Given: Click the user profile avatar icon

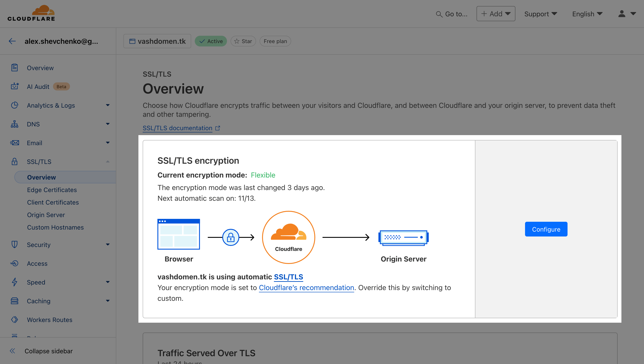Looking at the screenshot, I should tap(622, 13).
